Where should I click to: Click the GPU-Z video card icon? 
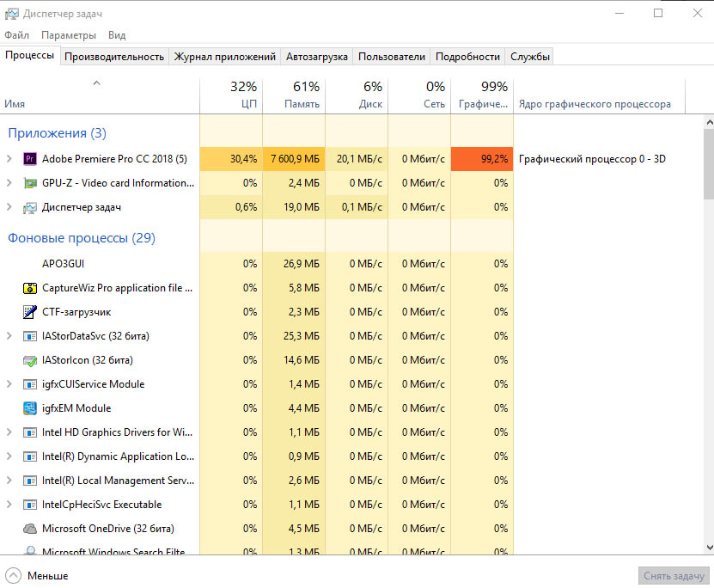pos(29,183)
